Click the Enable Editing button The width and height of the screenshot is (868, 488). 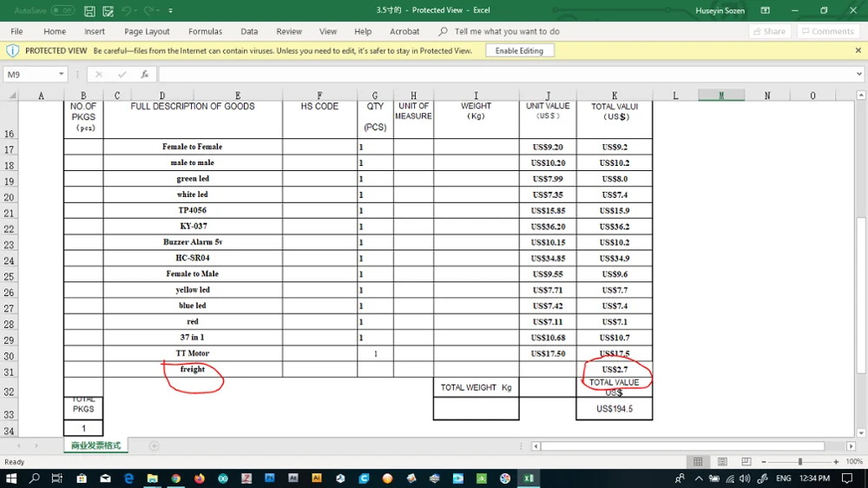pyautogui.click(x=519, y=50)
